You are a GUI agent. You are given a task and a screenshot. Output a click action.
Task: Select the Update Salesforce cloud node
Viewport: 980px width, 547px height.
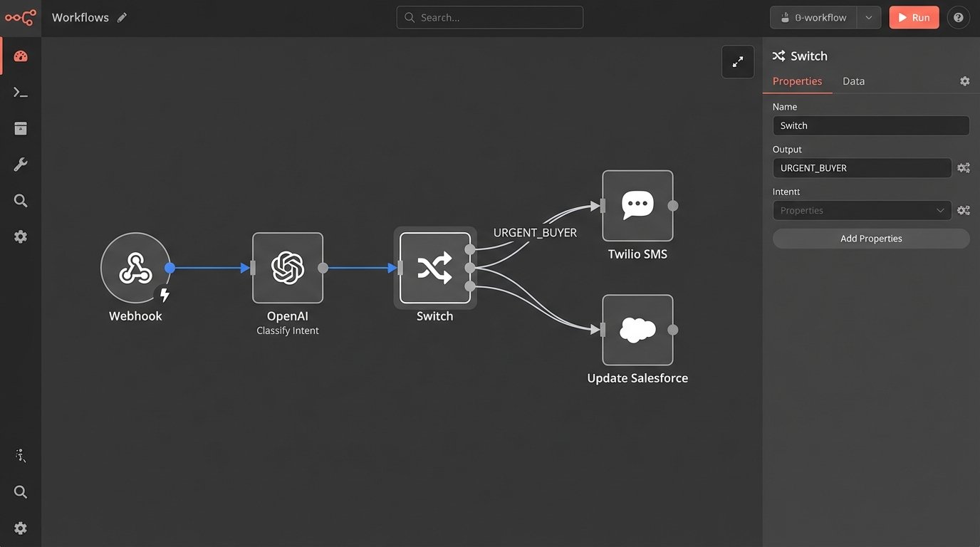tap(637, 330)
